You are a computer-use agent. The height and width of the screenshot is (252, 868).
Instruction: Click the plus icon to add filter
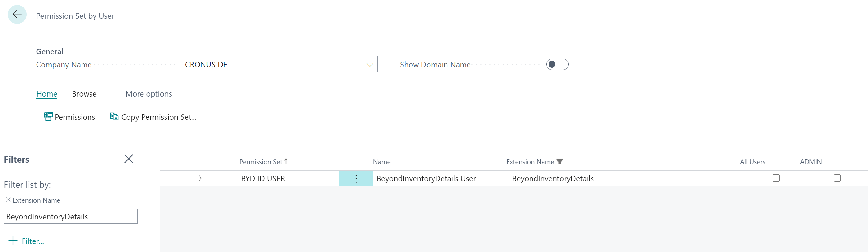click(x=13, y=241)
